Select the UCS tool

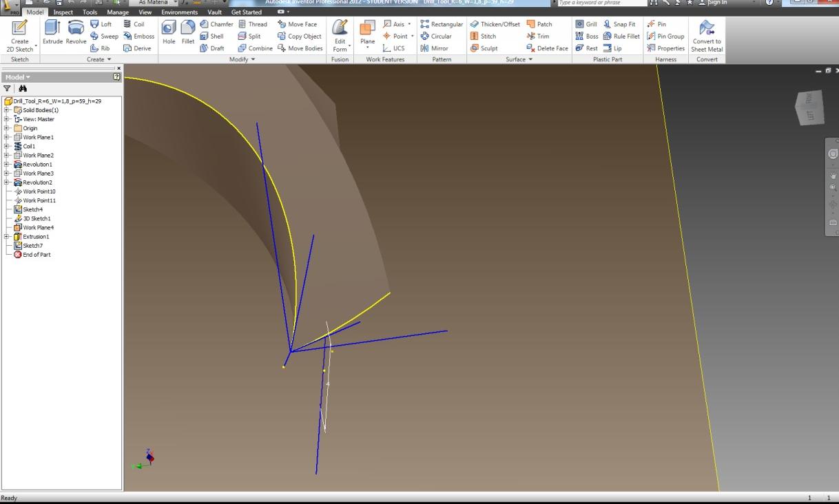point(394,48)
